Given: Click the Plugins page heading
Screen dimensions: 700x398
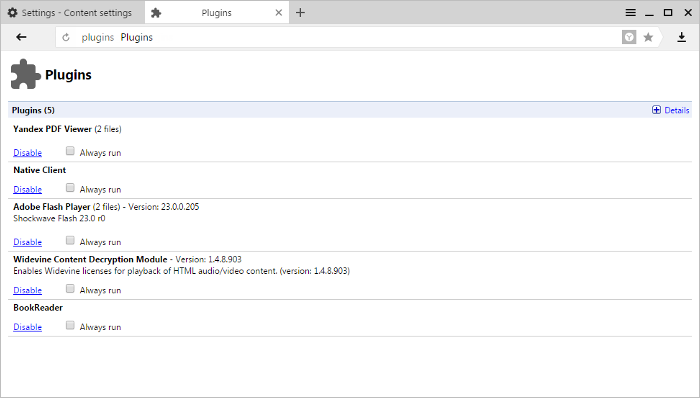Looking at the screenshot, I should tap(68, 75).
